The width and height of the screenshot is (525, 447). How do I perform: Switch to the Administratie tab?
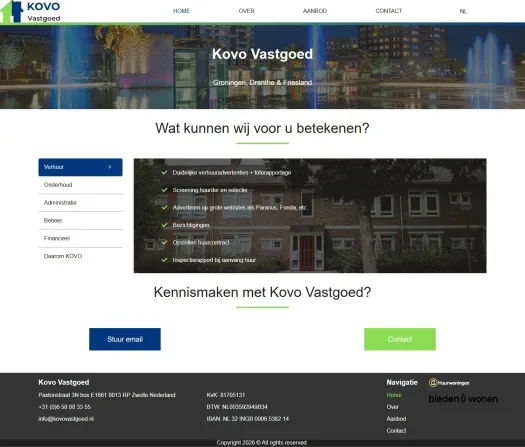click(80, 203)
